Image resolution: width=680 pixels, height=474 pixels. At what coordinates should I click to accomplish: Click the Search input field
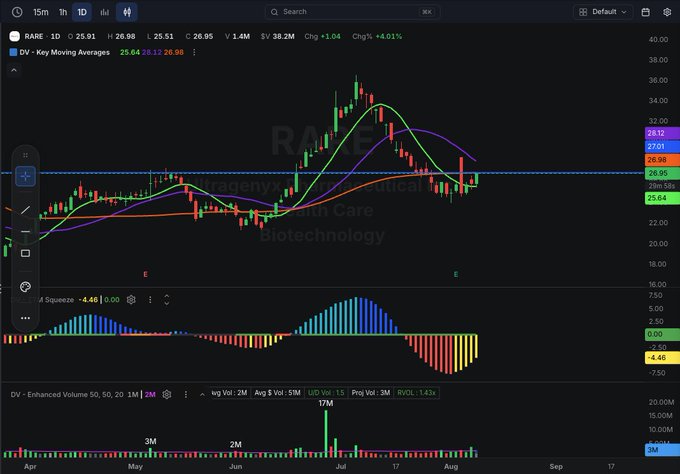[x=352, y=12]
